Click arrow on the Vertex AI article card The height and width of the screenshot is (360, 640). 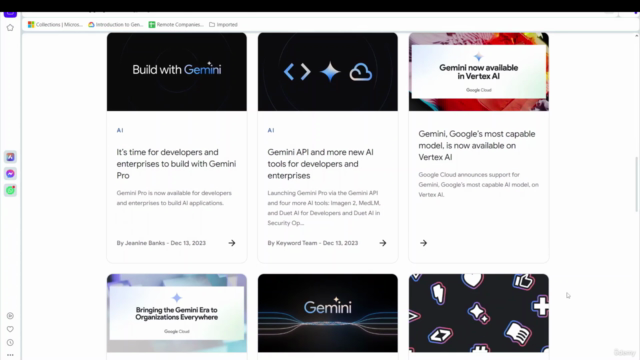(x=423, y=243)
